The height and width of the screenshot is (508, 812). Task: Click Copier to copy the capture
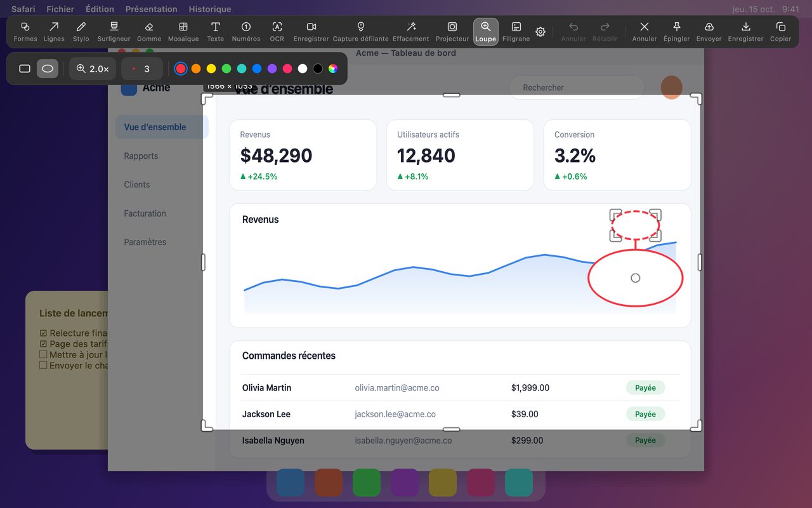pyautogui.click(x=780, y=32)
